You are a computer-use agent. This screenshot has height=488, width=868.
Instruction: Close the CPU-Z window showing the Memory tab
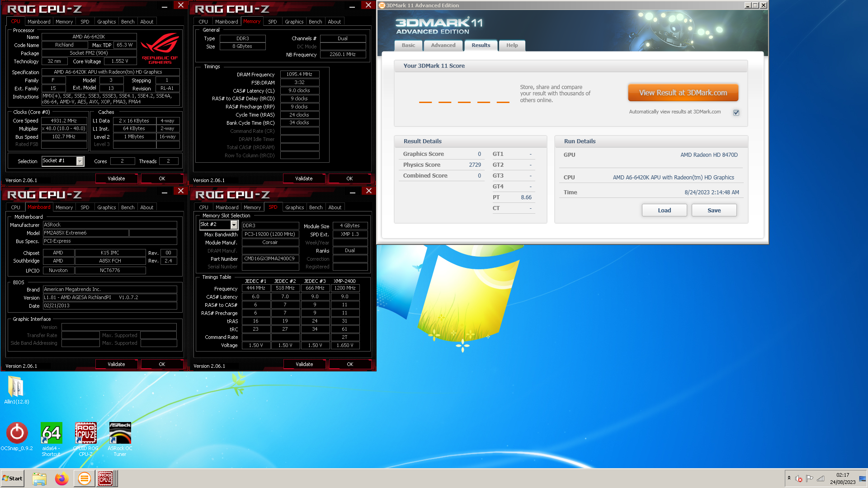point(368,5)
